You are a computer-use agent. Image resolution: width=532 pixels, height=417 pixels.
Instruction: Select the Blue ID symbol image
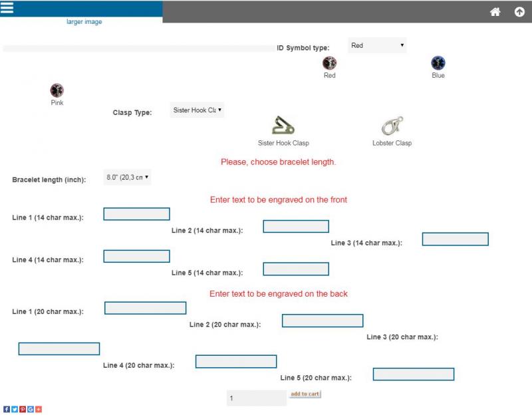click(x=438, y=63)
